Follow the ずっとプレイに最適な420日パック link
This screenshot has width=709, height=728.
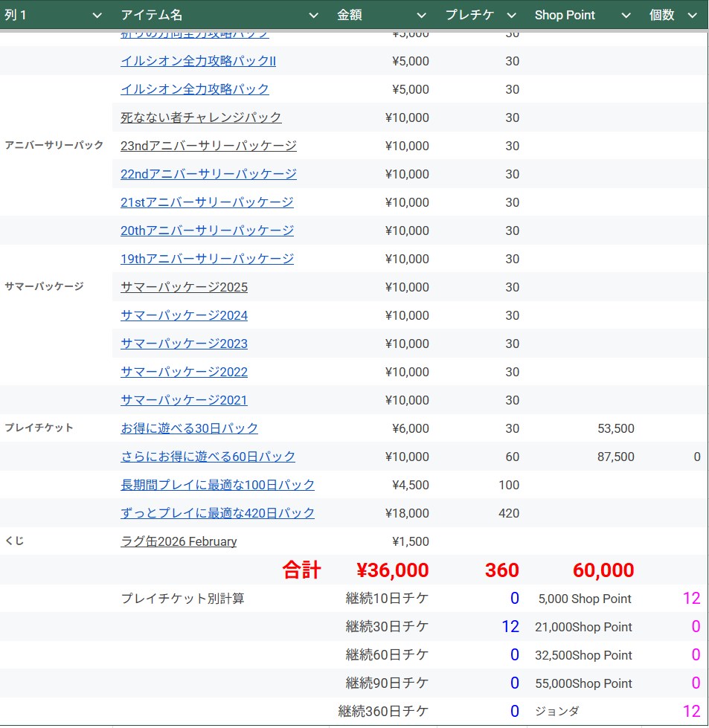(x=217, y=513)
